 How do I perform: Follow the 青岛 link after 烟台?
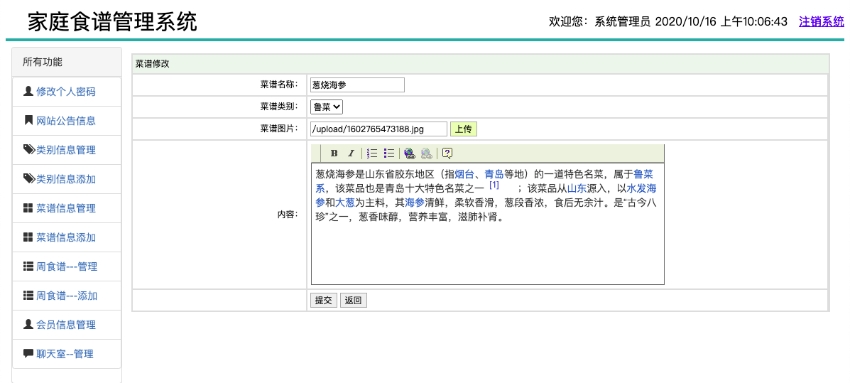(x=494, y=174)
